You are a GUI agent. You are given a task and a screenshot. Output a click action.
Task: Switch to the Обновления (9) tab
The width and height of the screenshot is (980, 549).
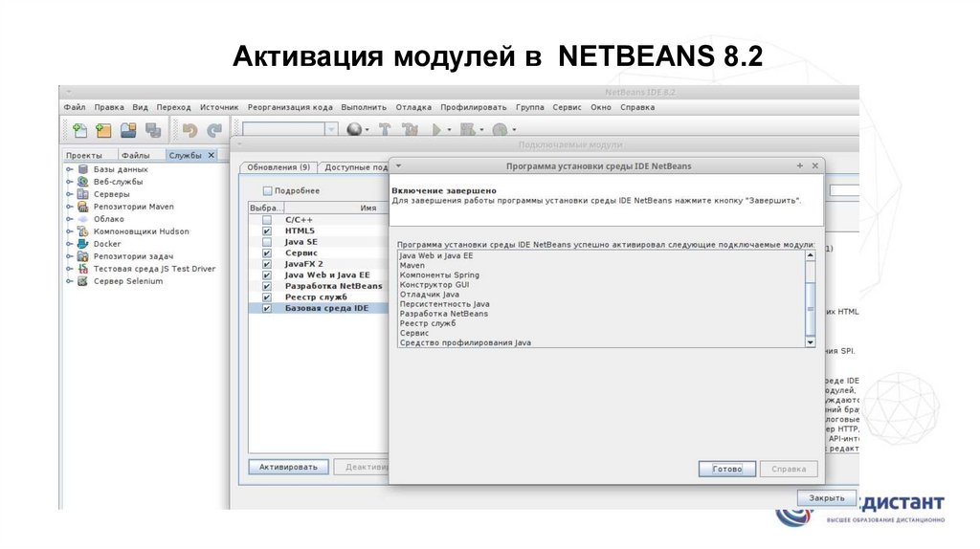point(278,167)
